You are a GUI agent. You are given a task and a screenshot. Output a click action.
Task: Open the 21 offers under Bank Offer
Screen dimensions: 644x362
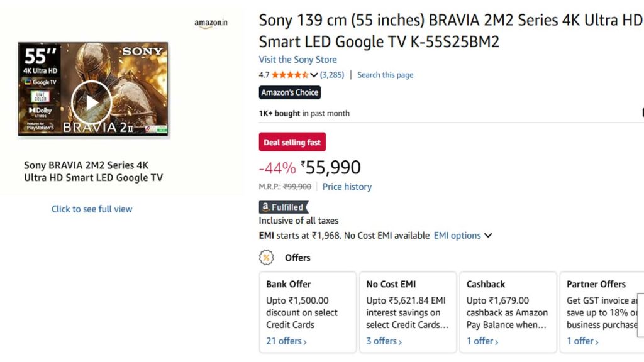click(285, 341)
